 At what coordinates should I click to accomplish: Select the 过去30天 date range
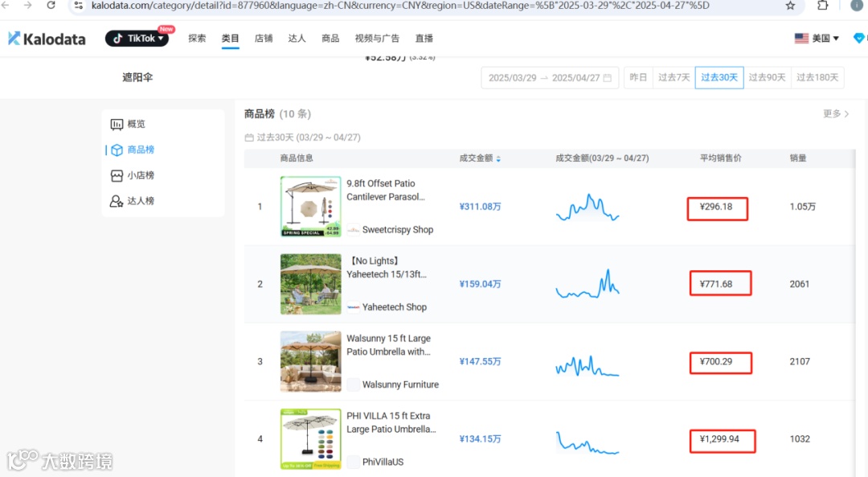[719, 77]
